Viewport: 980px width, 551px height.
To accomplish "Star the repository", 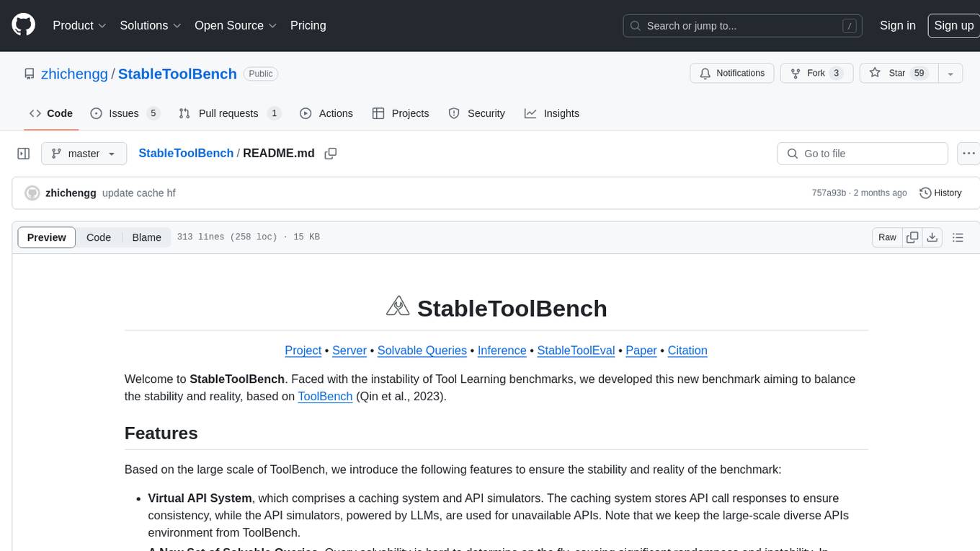I will click(899, 74).
